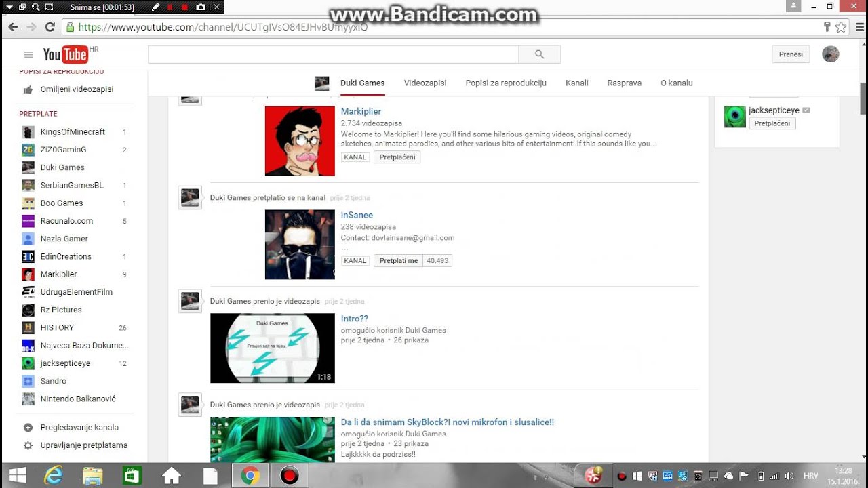Click the search magnifier button
This screenshot has width=868, height=488.
pos(539,54)
